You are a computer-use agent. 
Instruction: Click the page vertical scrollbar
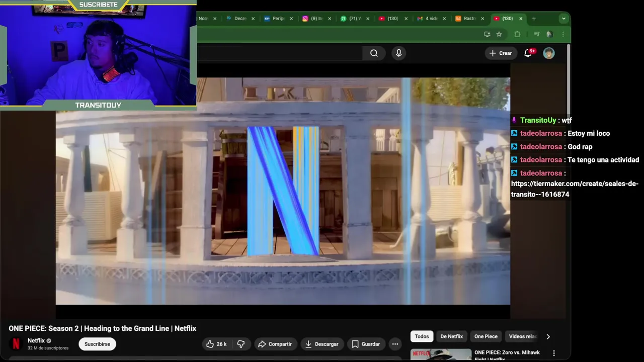point(569,80)
